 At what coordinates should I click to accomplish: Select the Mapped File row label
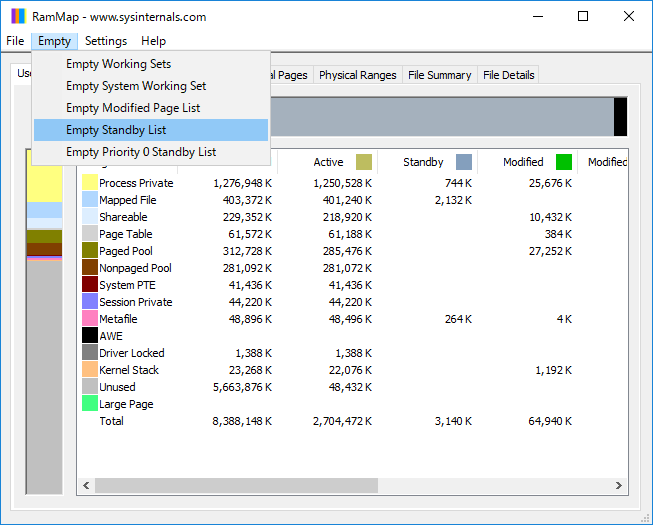click(x=127, y=200)
